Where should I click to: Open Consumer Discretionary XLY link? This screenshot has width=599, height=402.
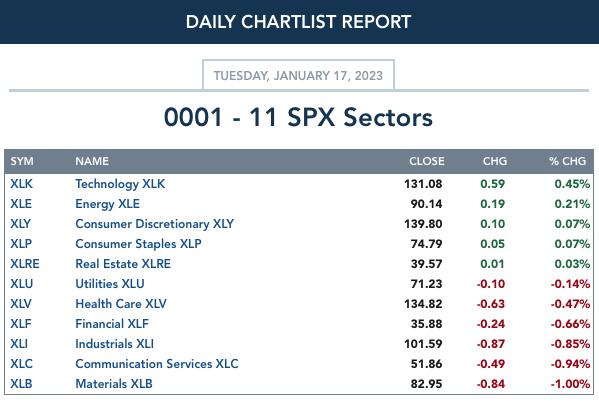coord(154,224)
